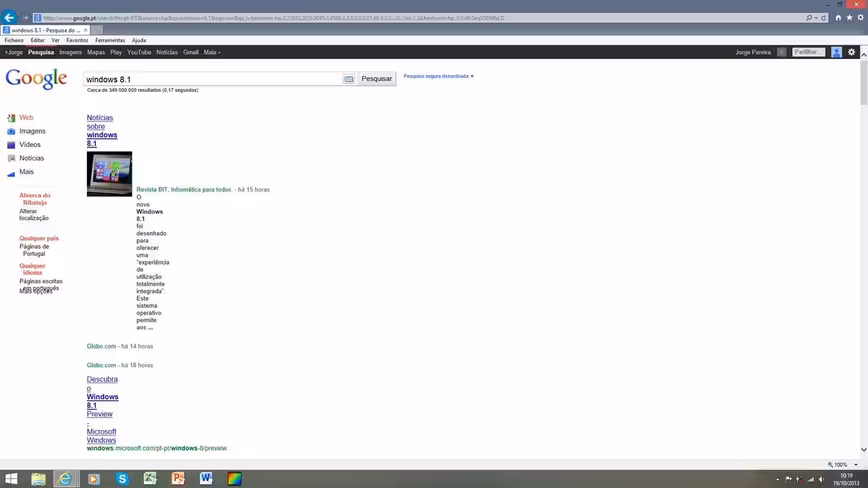Open Skype from the taskbar
Image resolution: width=868 pixels, height=488 pixels.
coord(122,479)
